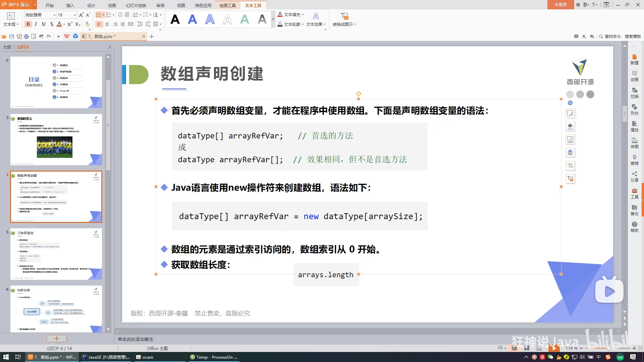Viewport: 644px width, 362px height.
Task: Click the print icon in quick toolbar
Action: point(26,37)
